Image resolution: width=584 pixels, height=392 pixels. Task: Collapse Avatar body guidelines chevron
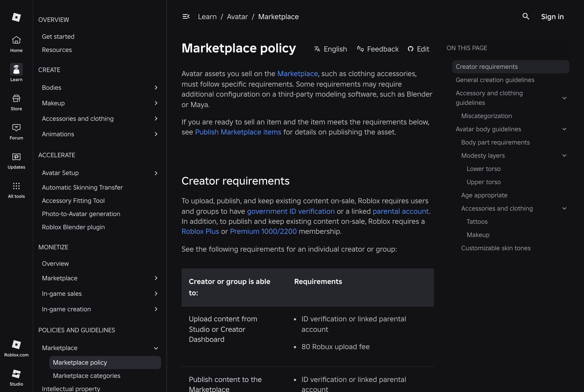(564, 129)
